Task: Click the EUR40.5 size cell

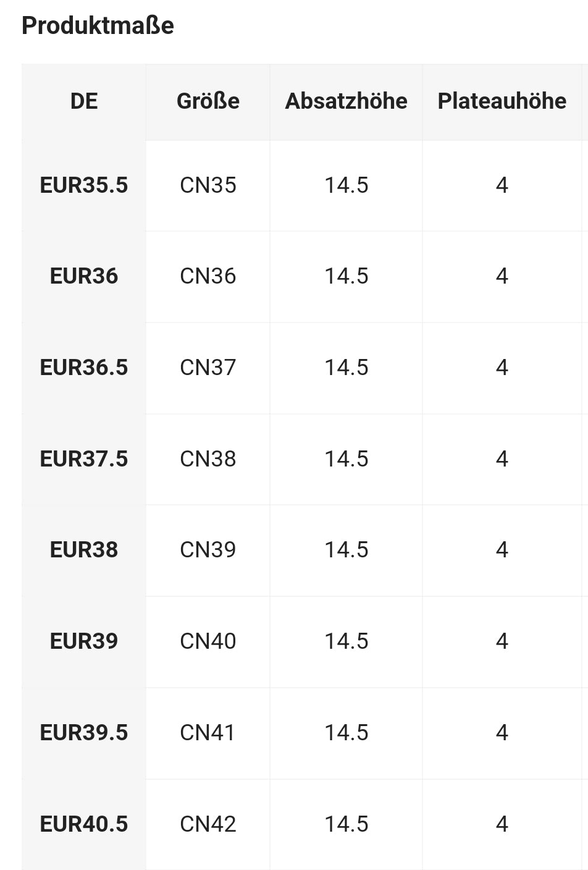Action: (x=84, y=824)
